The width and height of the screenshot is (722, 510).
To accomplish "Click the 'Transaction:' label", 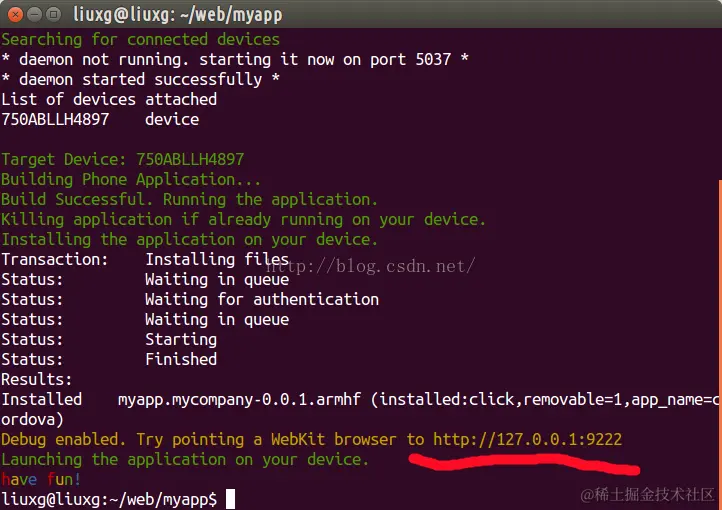I will point(55,260).
